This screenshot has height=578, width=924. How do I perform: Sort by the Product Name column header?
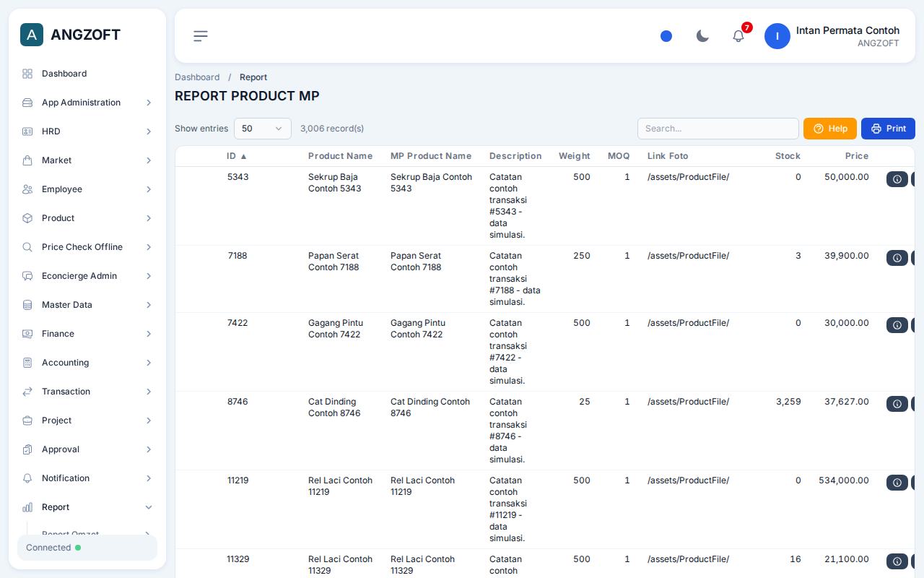coord(340,156)
